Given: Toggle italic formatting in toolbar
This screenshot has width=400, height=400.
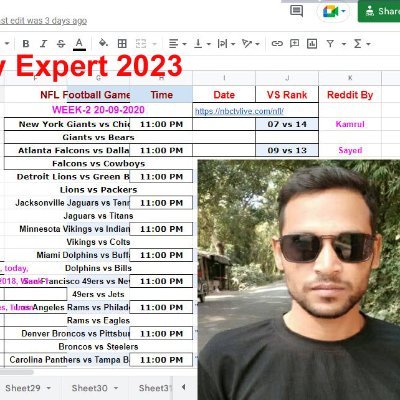Looking at the screenshot, I should (43, 44).
